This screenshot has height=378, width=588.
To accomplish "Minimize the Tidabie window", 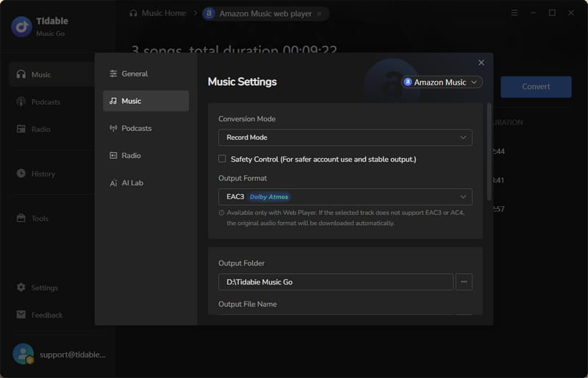I will click(533, 13).
